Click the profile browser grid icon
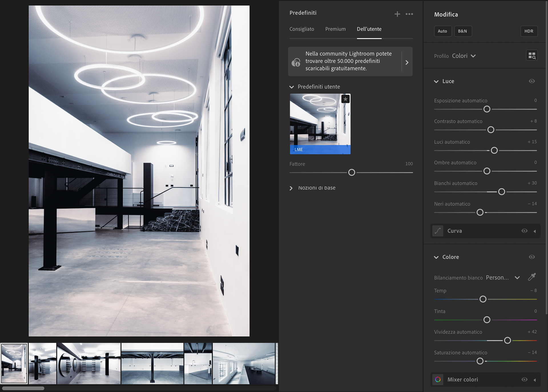The height and width of the screenshot is (392, 548). (x=532, y=56)
